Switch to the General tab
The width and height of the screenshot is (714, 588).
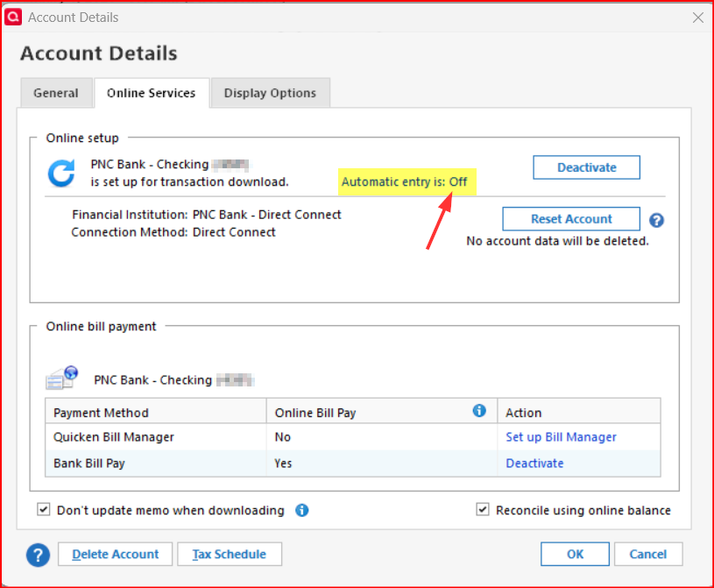pos(56,93)
